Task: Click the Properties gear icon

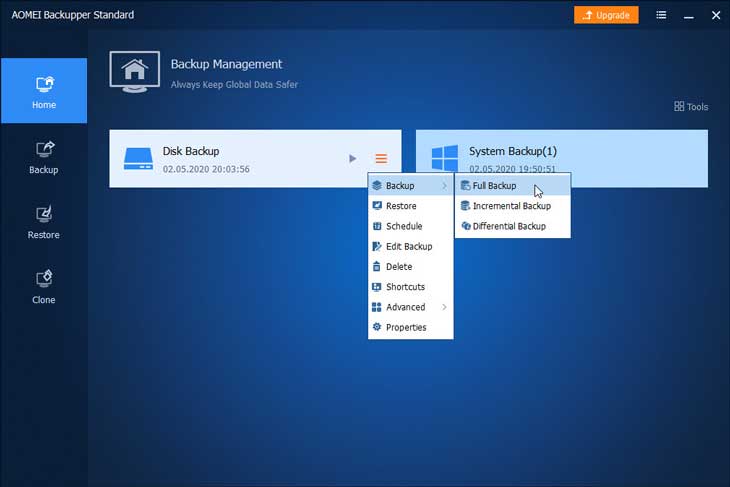Action: 377,327
